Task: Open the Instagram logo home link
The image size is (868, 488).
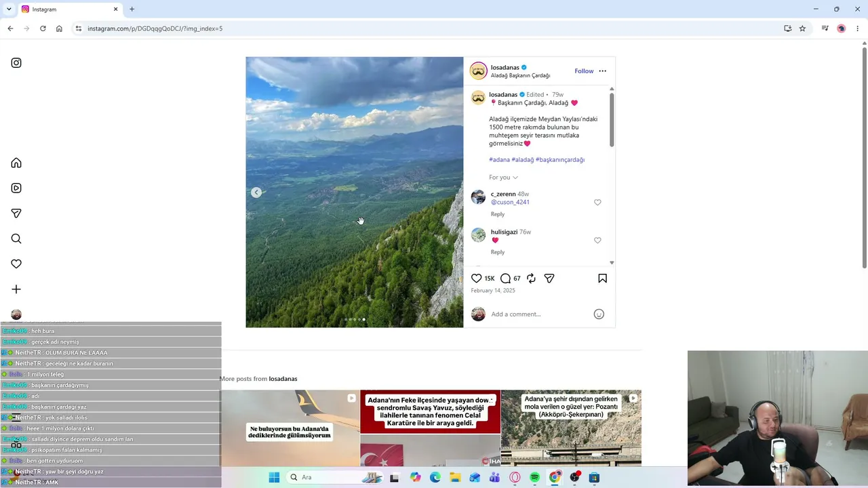Action: click(x=16, y=63)
